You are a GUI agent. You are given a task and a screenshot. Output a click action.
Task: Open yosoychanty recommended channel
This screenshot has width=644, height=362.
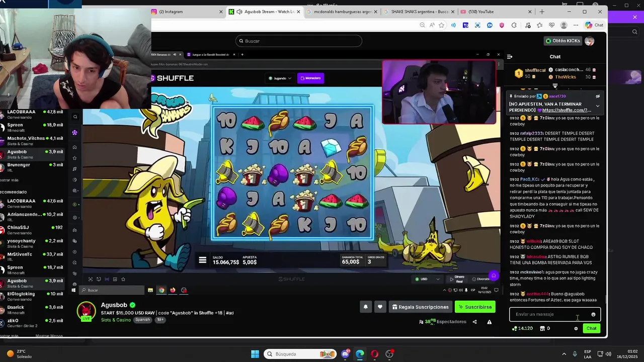click(33, 243)
